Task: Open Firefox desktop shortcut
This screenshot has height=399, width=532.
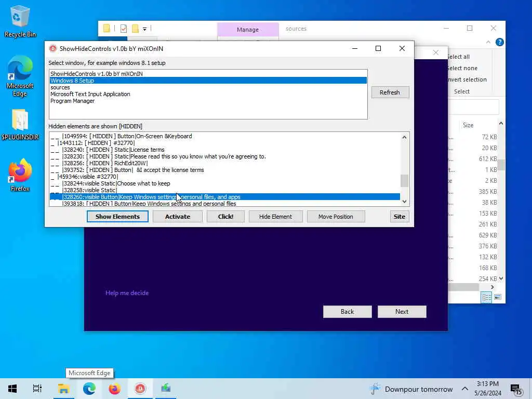Action: (x=20, y=176)
